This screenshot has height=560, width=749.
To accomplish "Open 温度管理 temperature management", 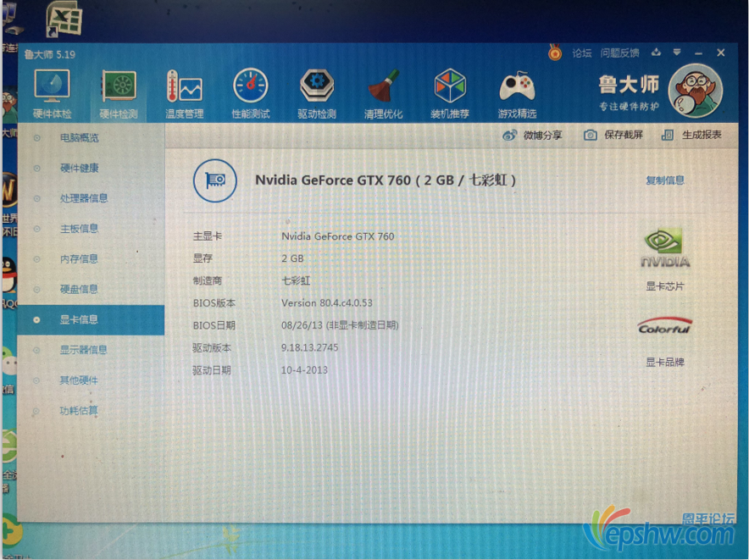I will pyautogui.click(x=185, y=94).
